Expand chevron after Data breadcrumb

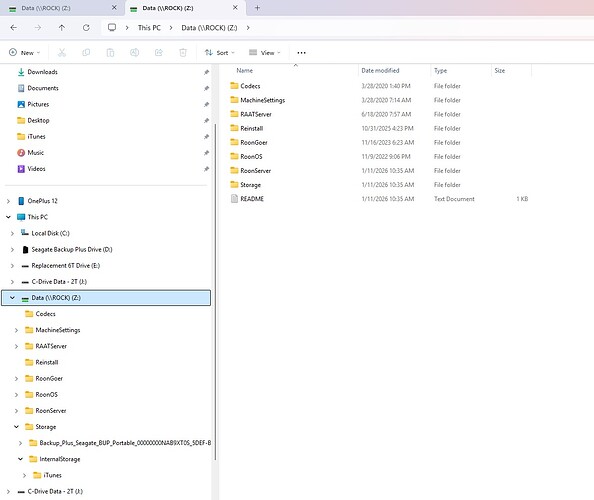[x=248, y=28]
